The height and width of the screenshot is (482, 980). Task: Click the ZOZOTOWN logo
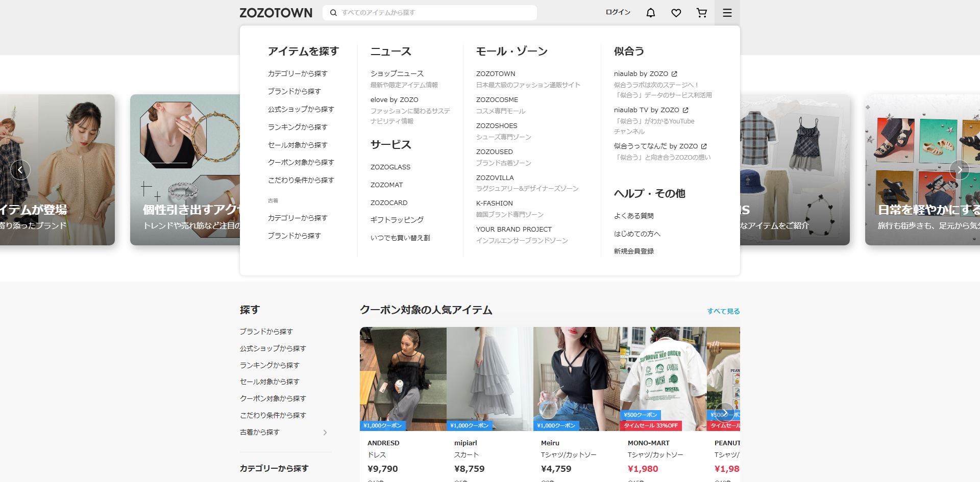coord(276,13)
